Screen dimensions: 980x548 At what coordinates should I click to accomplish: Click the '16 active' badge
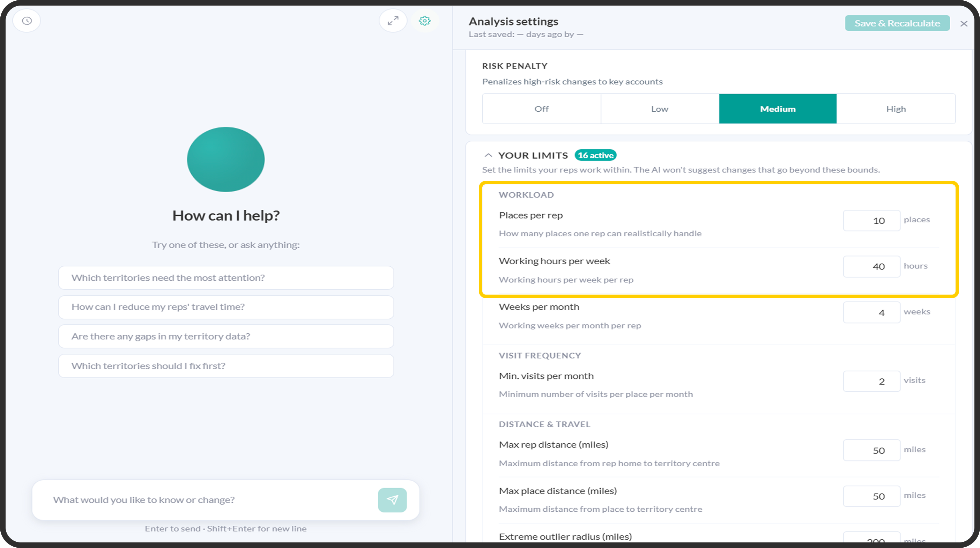pos(595,155)
